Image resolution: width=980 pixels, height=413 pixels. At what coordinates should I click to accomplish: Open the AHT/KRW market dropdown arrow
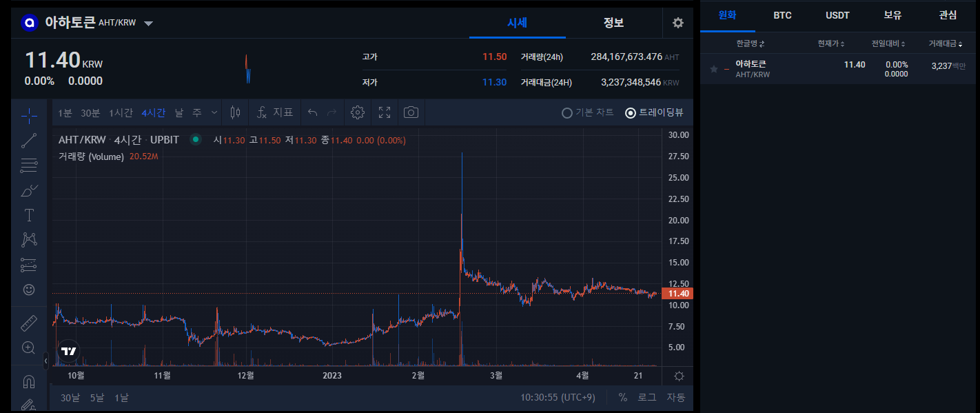click(148, 23)
